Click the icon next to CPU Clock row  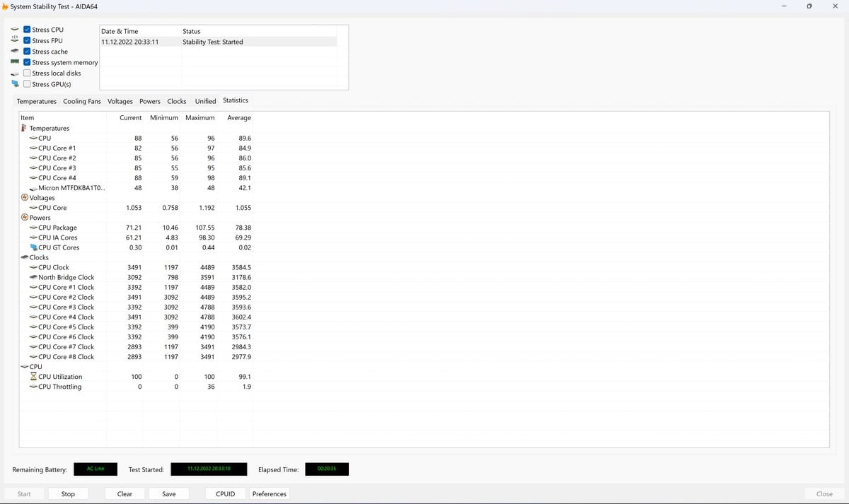click(x=33, y=267)
